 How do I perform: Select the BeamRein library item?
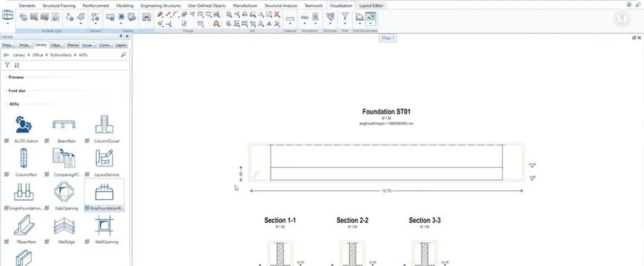pos(64,128)
